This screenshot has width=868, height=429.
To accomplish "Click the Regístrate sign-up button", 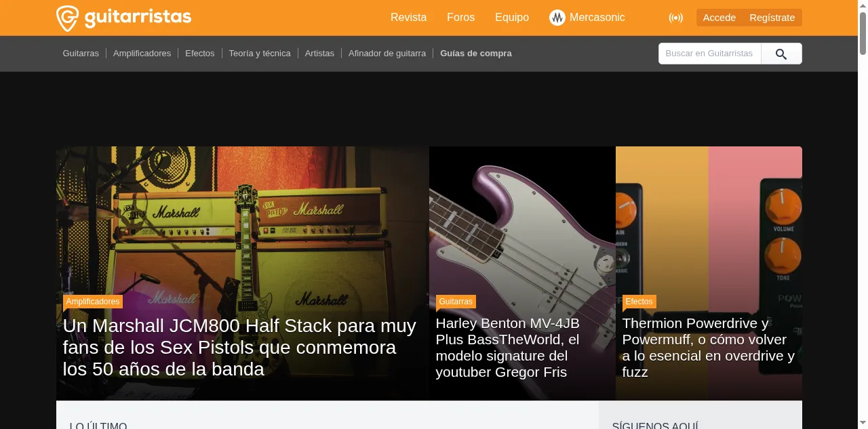I will 772,18.
